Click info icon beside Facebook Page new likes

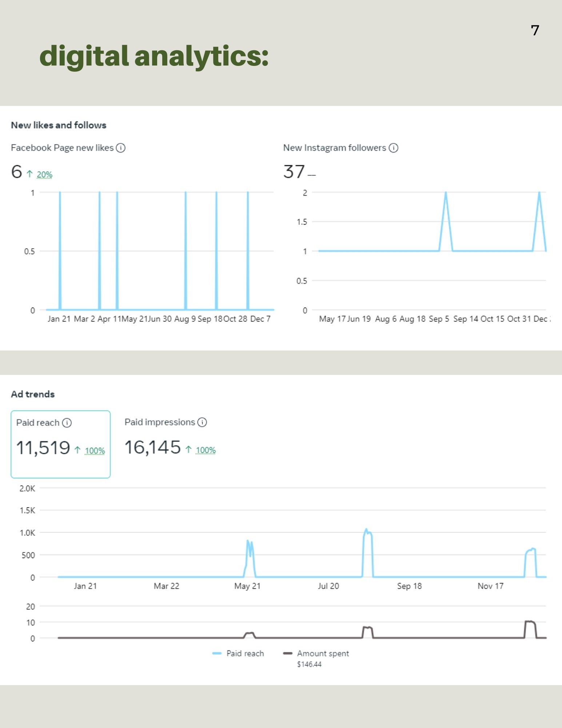pos(120,148)
